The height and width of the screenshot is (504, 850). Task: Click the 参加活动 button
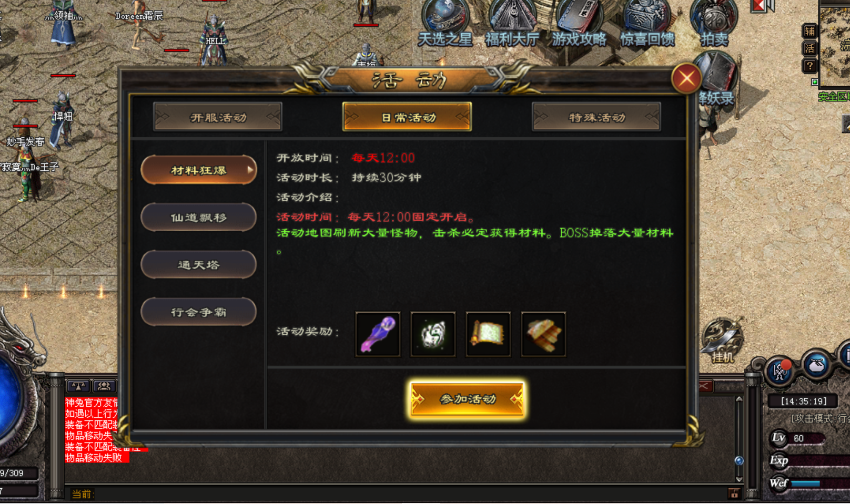click(467, 399)
